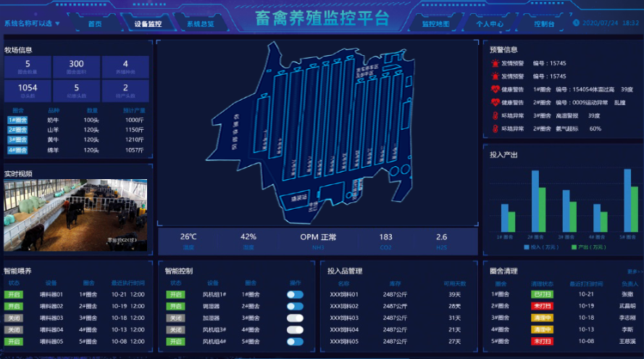The height and width of the screenshot is (359, 644).
Task: Click heart icon of 2#圈舍 健康警告
Action: [495, 102]
